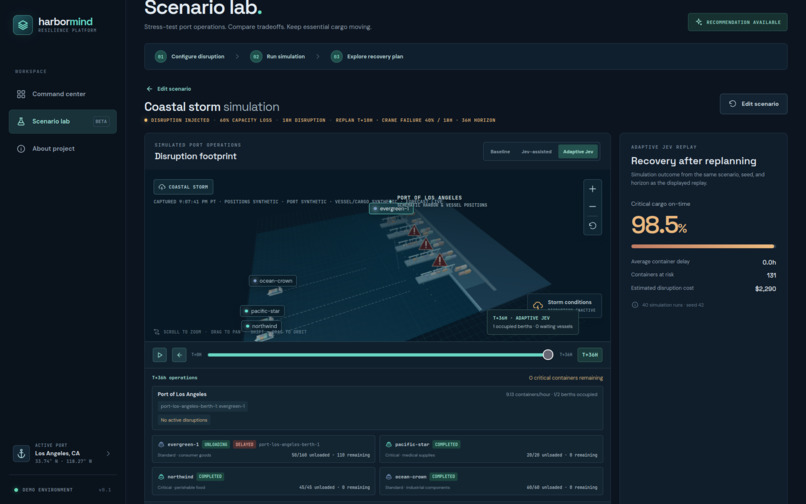Click the scroll-to-zoom hint icon on map
The width and height of the screenshot is (806, 504).
coord(157,332)
